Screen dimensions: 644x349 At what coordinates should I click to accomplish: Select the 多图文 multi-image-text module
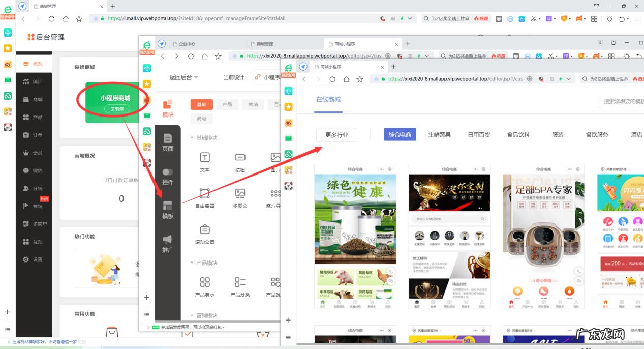239,196
